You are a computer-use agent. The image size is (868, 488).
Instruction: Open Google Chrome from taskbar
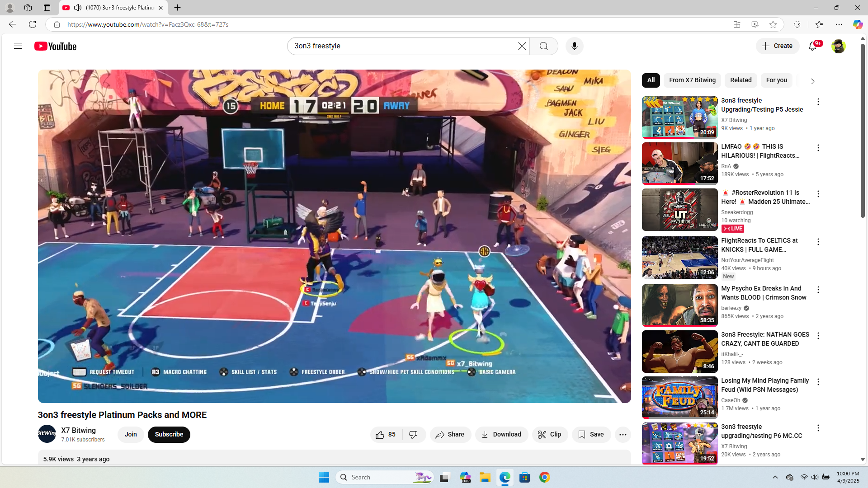(x=545, y=477)
